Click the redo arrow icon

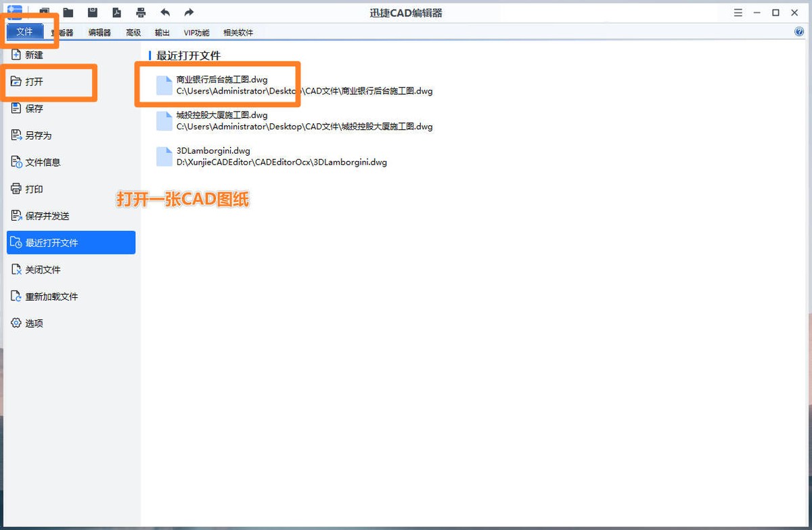(189, 12)
